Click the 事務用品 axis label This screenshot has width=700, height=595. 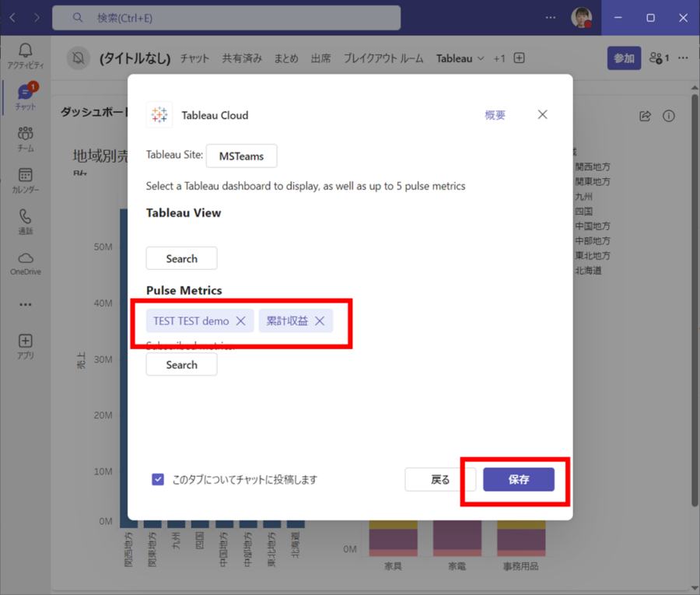pyautogui.click(x=520, y=566)
